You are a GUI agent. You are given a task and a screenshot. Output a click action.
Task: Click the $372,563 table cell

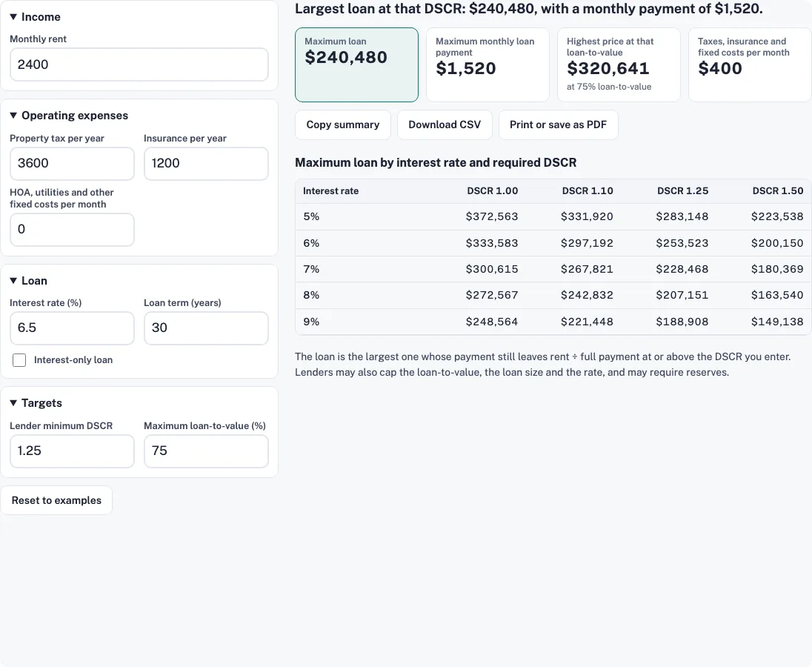[x=492, y=216]
